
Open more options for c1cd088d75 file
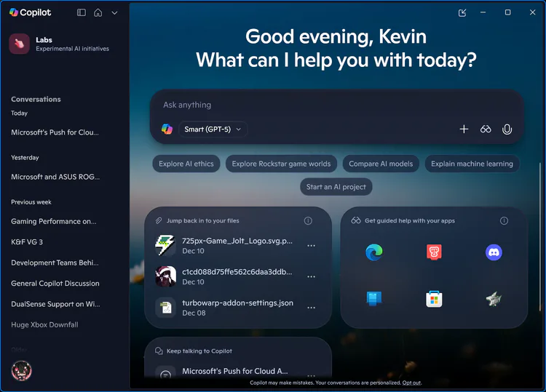pyautogui.click(x=311, y=276)
